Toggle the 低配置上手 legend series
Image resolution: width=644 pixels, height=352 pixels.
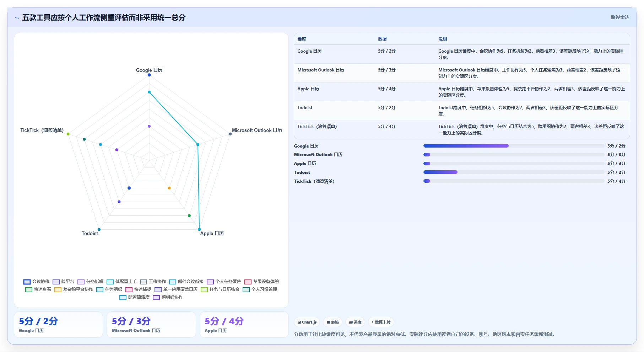[x=122, y=282]
